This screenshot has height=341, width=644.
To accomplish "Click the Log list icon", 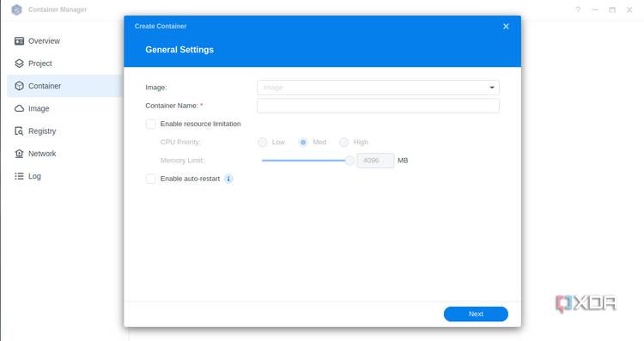I will click(19, 176).
